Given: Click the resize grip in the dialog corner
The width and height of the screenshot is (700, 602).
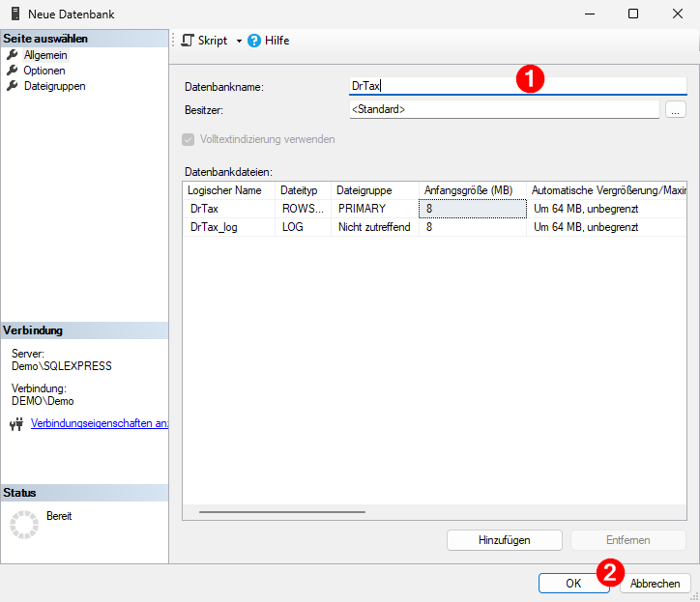Looking at the screenshot, I should (694, 596).
